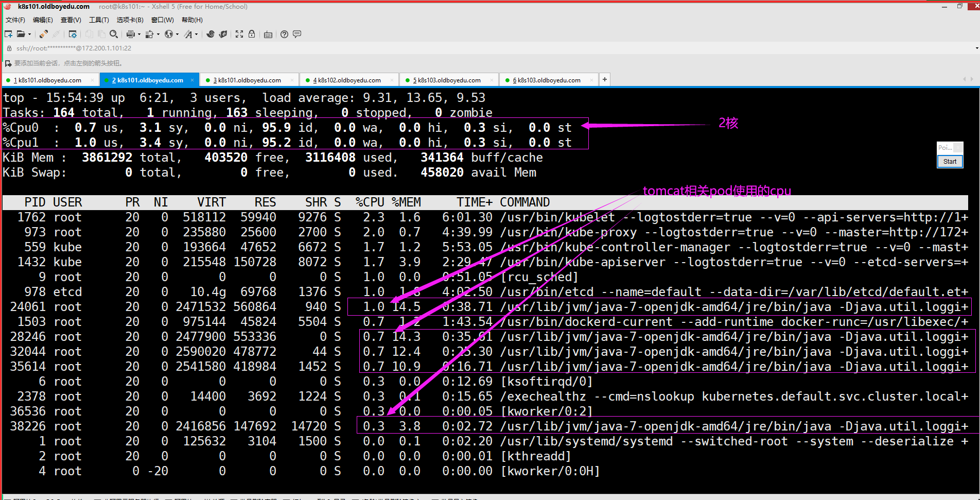Click the Print icon in toolbar
980x500 pixels.
point(130,34)
